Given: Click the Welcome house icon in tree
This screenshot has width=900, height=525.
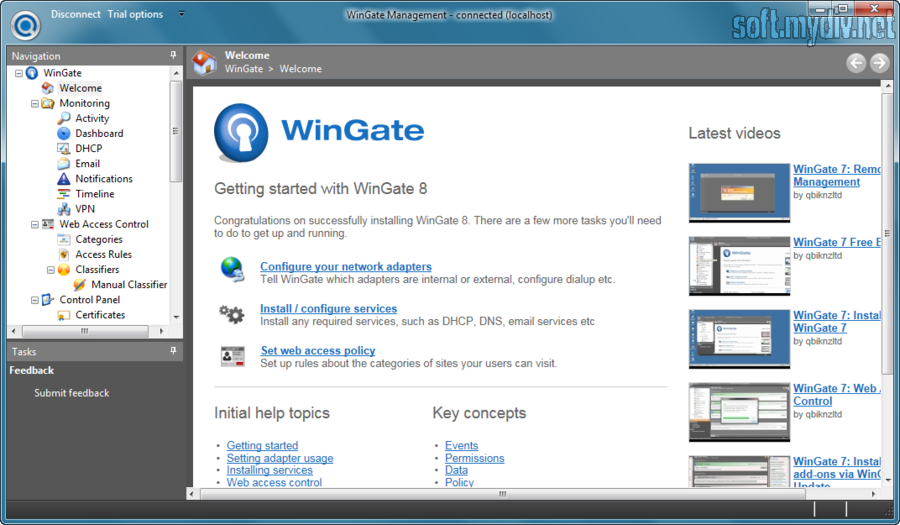Looking at the screenshot, I should coord(48,88).
